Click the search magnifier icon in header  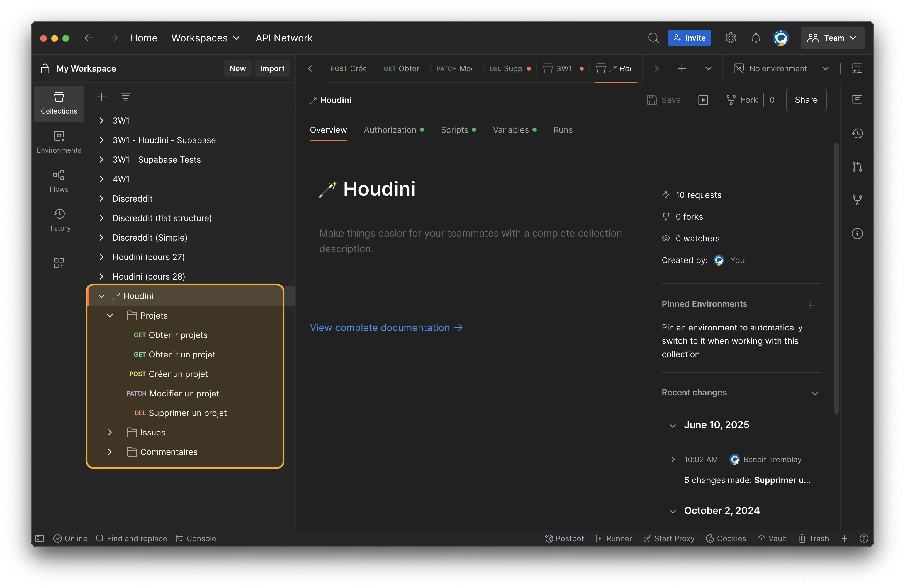click(653, 38)
